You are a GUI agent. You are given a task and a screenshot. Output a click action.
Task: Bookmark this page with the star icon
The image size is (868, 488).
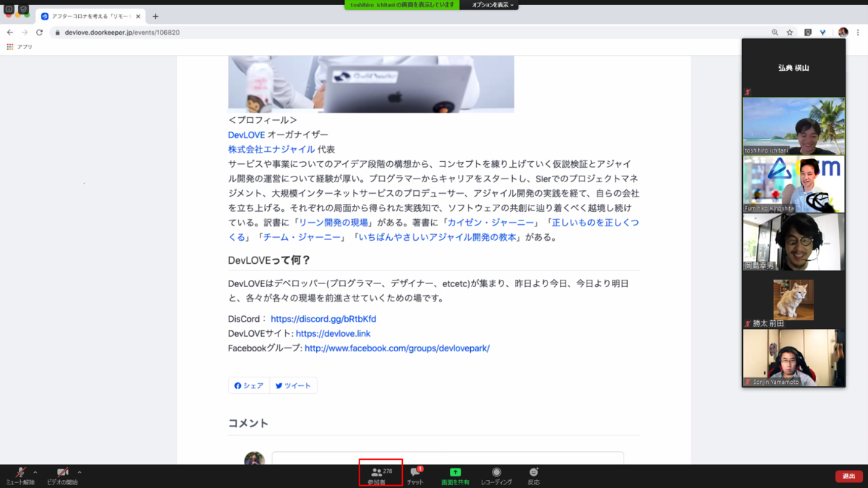pyautogui.click(x=789, y=33)
